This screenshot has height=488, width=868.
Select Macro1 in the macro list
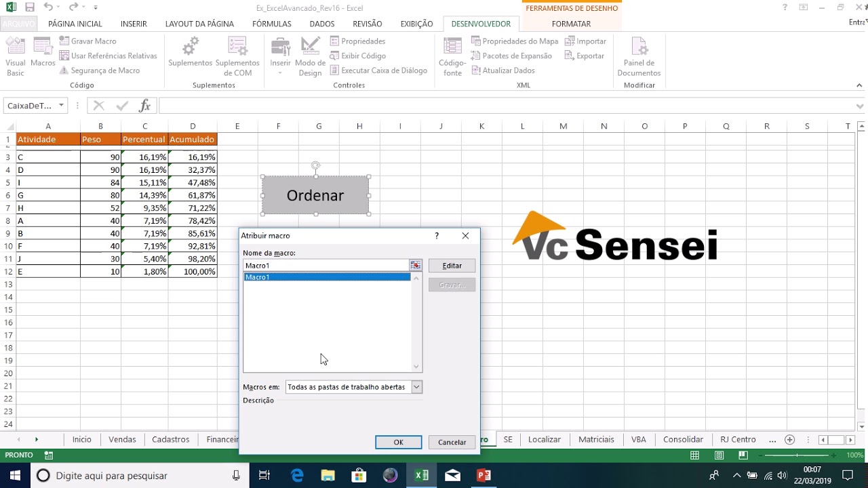(x=327, y=277)
